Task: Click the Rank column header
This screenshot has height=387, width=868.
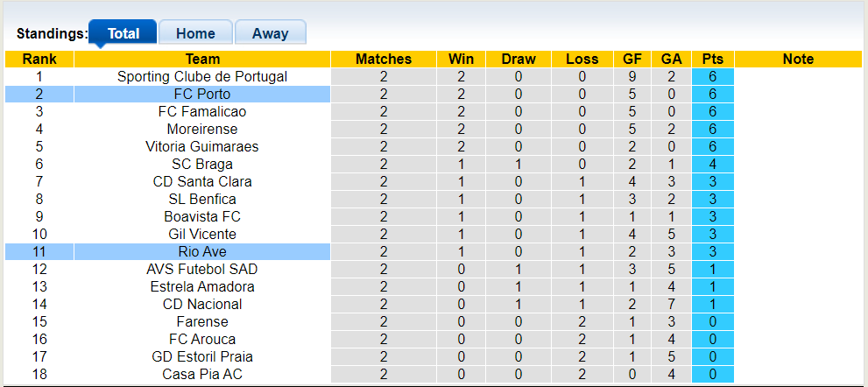Action: [x=39, y=60]
